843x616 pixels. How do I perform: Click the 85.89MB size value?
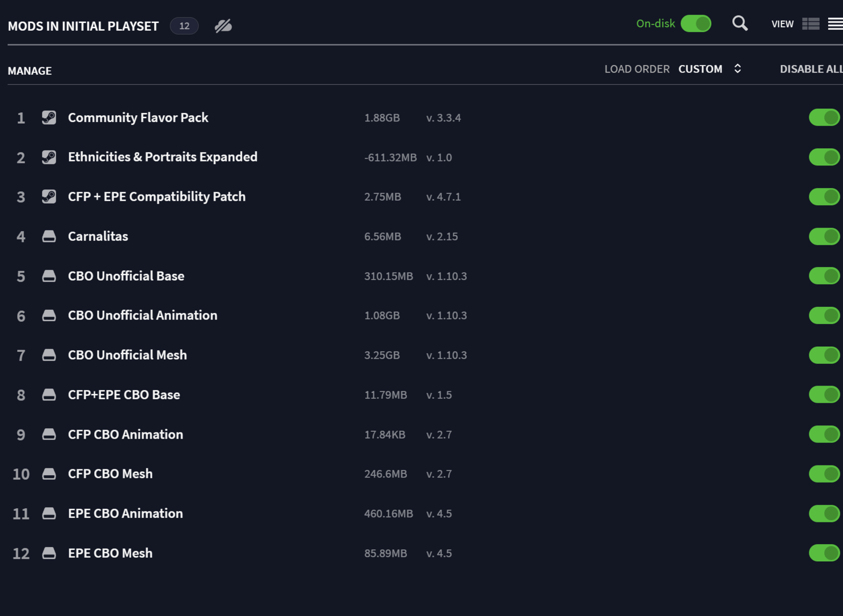click(385, 553)
